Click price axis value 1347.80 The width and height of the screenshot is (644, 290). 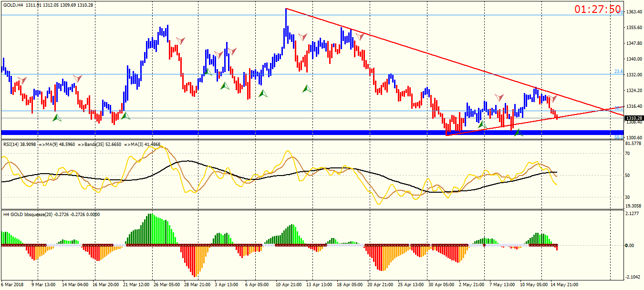(x=634, y=43)
